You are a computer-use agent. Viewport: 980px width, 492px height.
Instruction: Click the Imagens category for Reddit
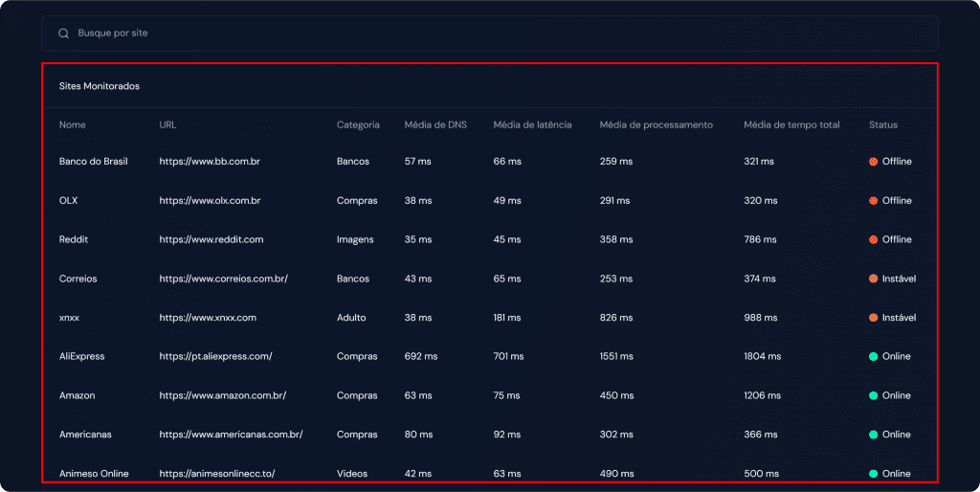(x=355, y=240)
